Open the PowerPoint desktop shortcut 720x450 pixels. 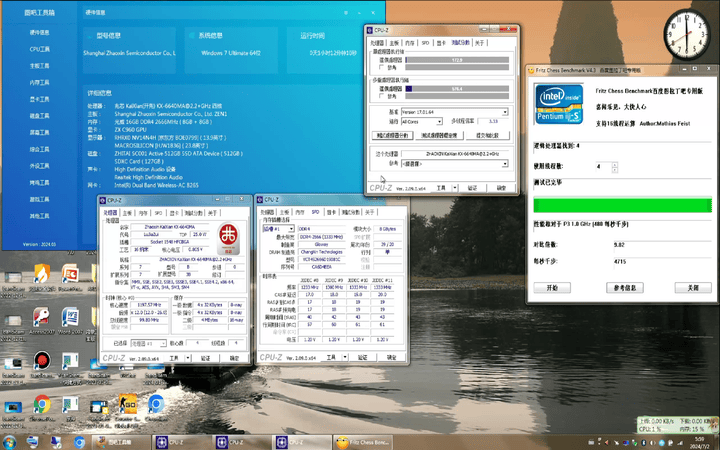click(x=70, y=274)
